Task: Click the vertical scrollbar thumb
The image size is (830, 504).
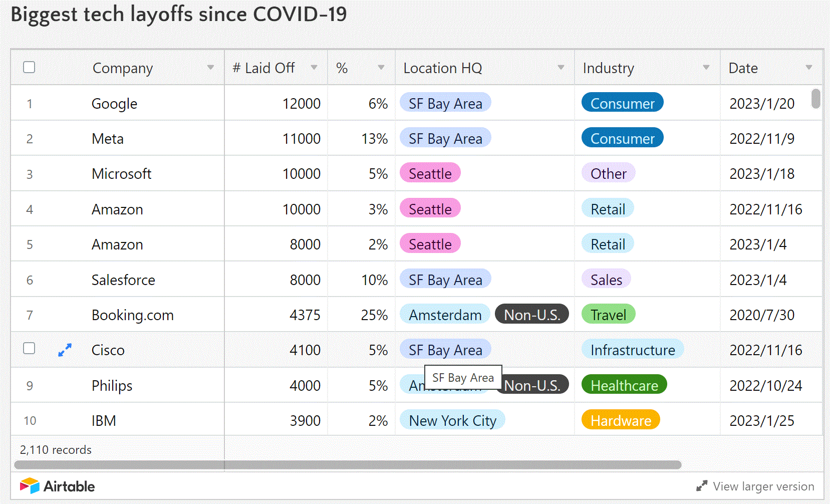Action: pos(816,98)
